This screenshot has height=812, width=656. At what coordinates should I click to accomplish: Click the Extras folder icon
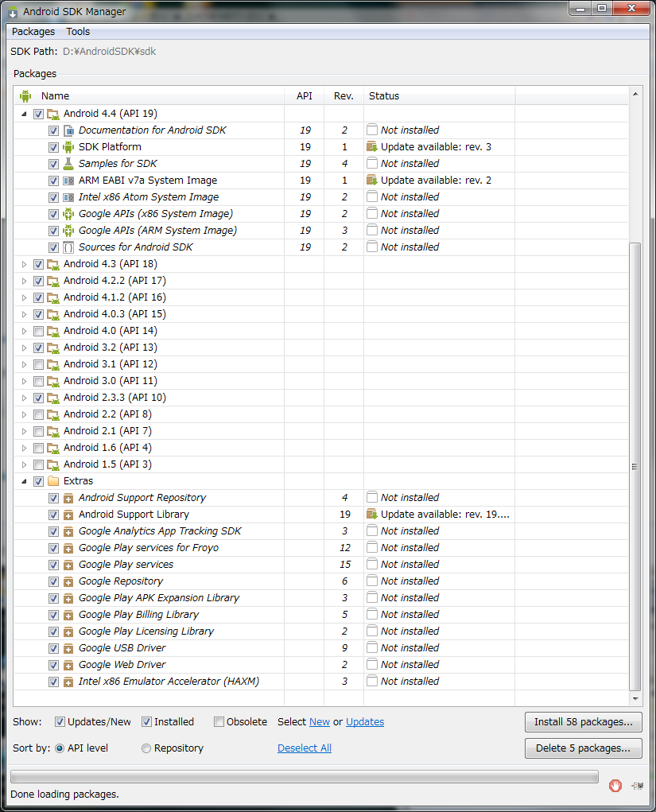53,481
